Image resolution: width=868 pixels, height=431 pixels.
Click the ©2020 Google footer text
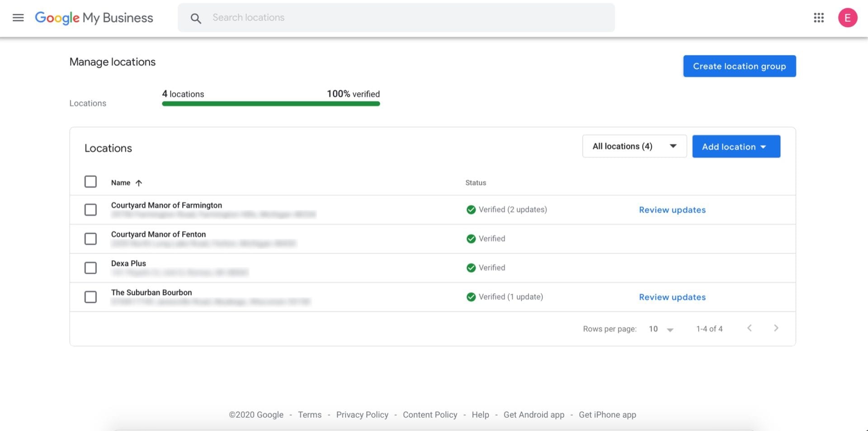pyautogui.click(x=256, y=415)
